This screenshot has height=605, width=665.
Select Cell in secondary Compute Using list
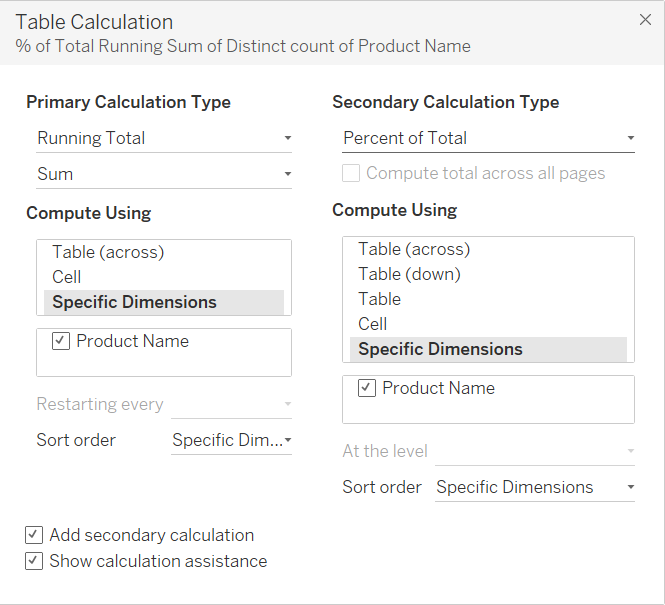click(373, 324)
